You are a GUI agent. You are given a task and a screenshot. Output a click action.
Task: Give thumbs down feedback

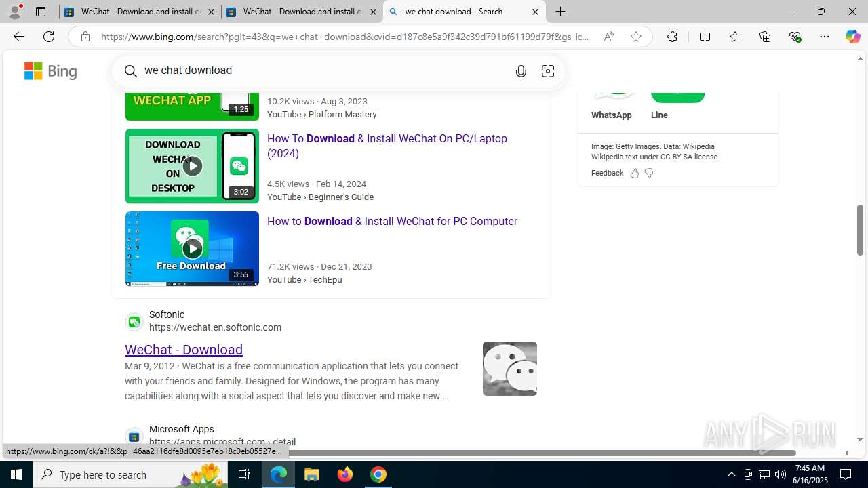click(649, 174)
